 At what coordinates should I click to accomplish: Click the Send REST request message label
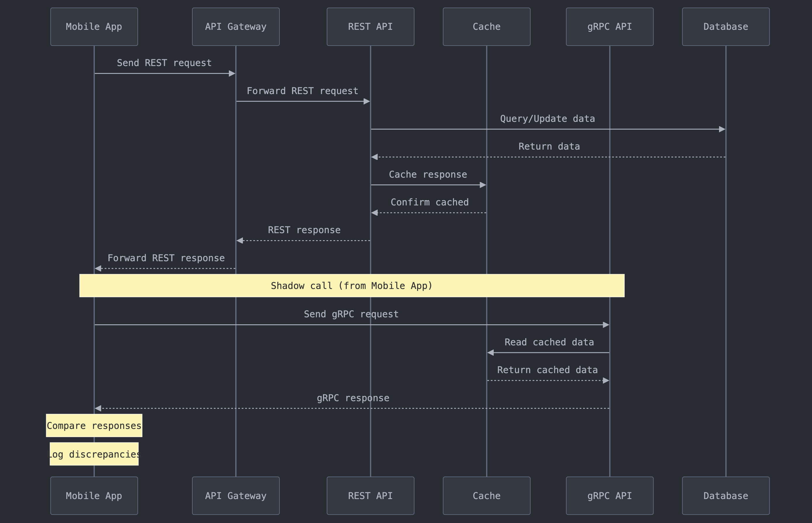164,63
